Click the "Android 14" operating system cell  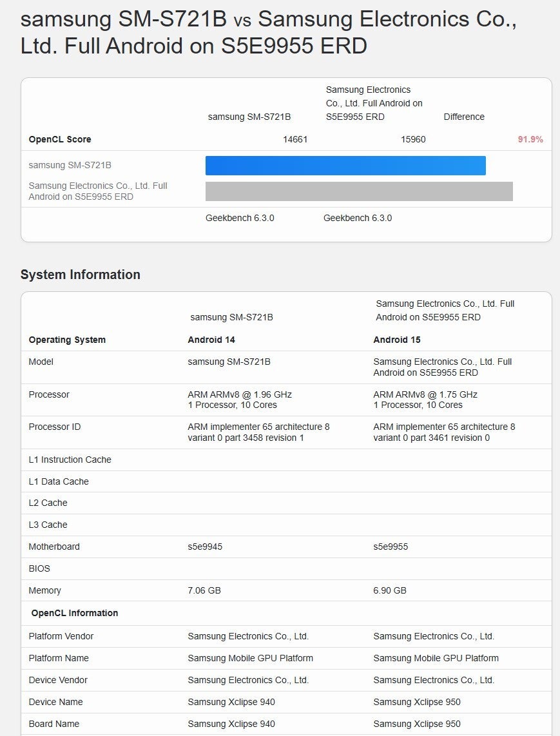coord(211,340)
